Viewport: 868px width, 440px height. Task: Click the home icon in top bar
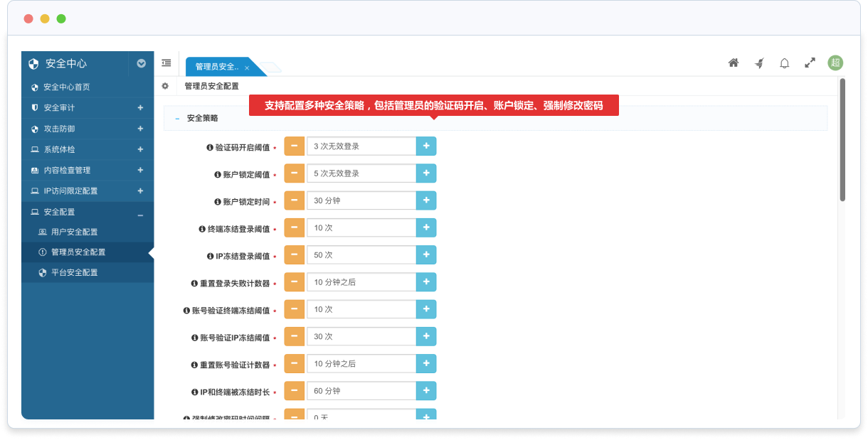(x=734, y=63)
